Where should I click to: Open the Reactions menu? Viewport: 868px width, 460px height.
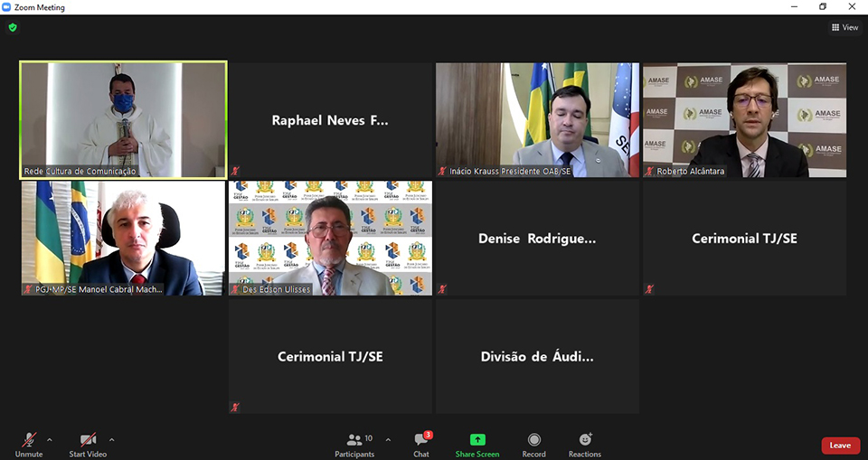click(x=584, y=440)
